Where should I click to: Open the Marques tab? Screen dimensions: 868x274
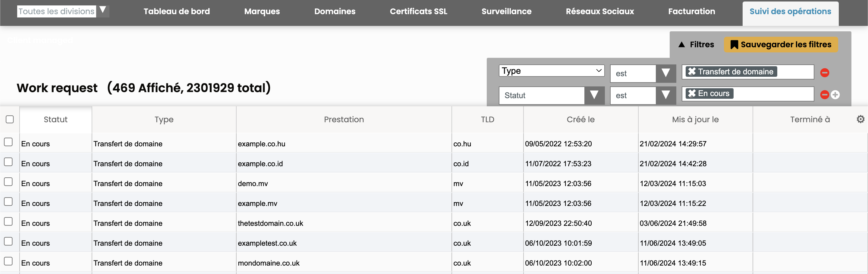262,11
